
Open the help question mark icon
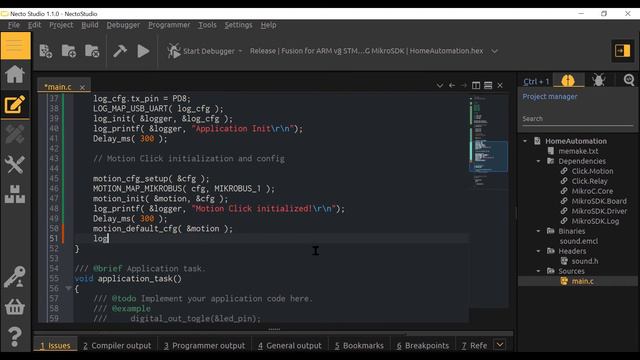point(15,336)
